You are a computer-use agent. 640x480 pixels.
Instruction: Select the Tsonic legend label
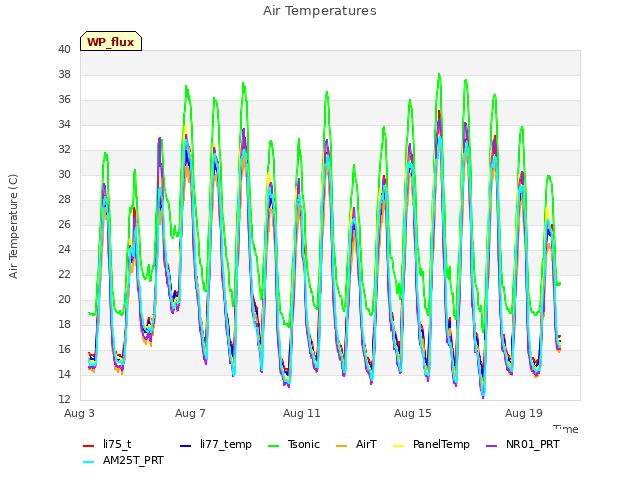pyautogui.click(x=304, y=444)
